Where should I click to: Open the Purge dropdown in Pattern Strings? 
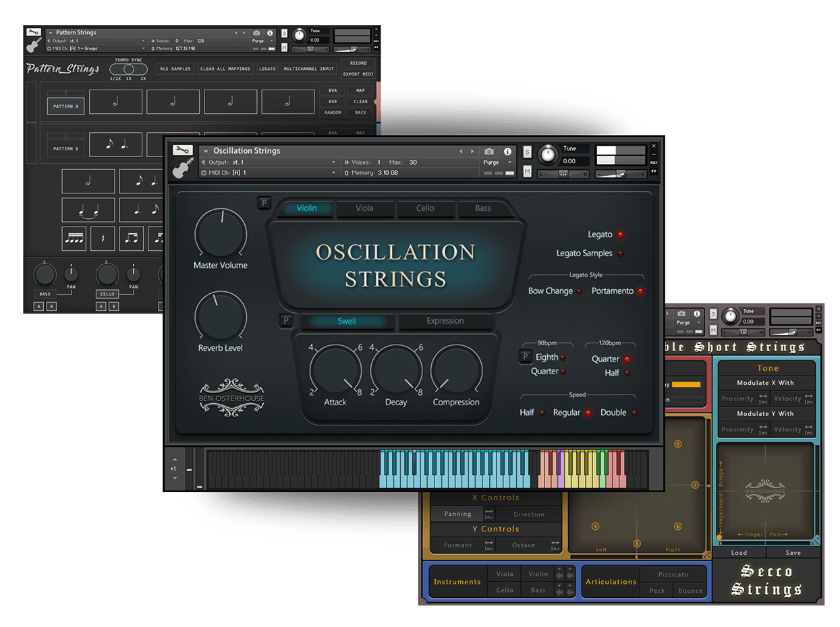[263, 40]
